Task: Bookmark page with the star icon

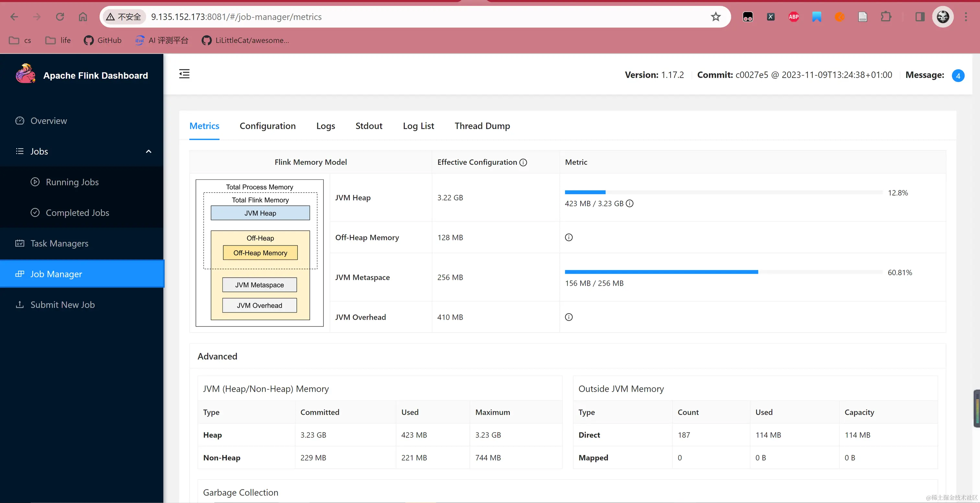Action: (716, 17)
